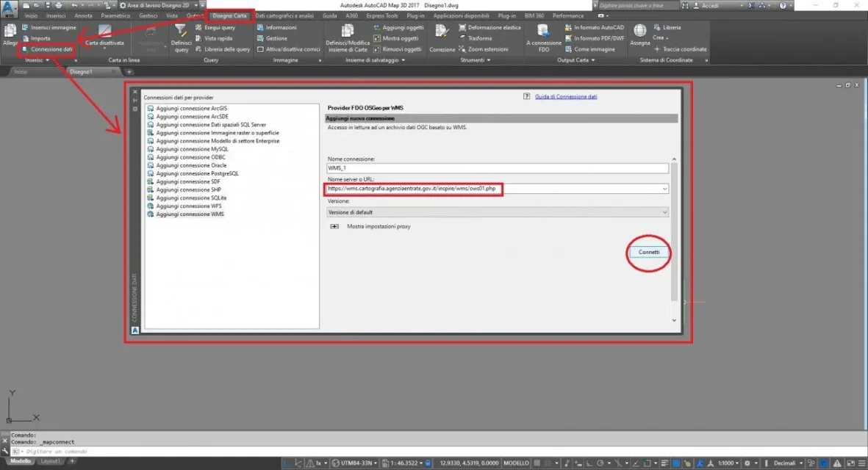Viewport: 868px width, 470px height.
Task: Toggle Attiva/disattiva cornici checkbox
Action: [260, 49]
